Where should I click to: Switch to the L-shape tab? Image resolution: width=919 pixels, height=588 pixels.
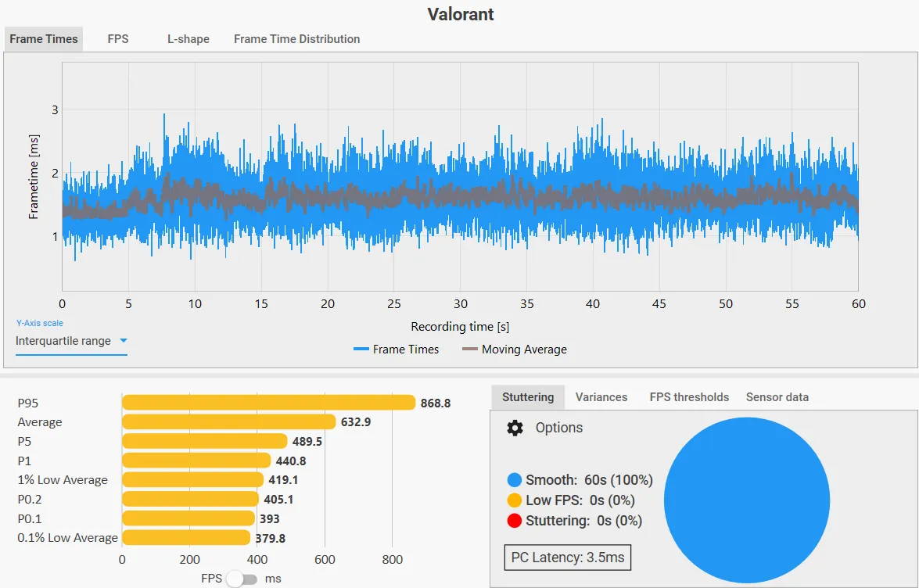pyautogui.click(x=188, y=39)
